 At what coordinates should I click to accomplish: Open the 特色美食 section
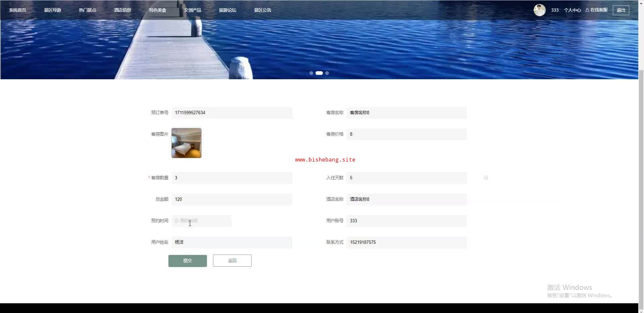tap(158, 10)
